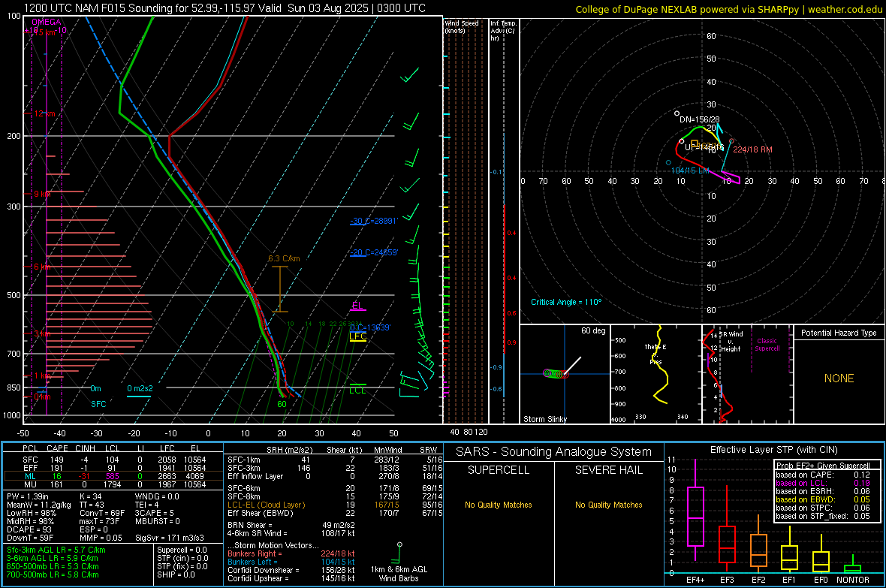886x588 pixels.
Task: Click the MBURST = 0 value
Action: coord(158,521)
